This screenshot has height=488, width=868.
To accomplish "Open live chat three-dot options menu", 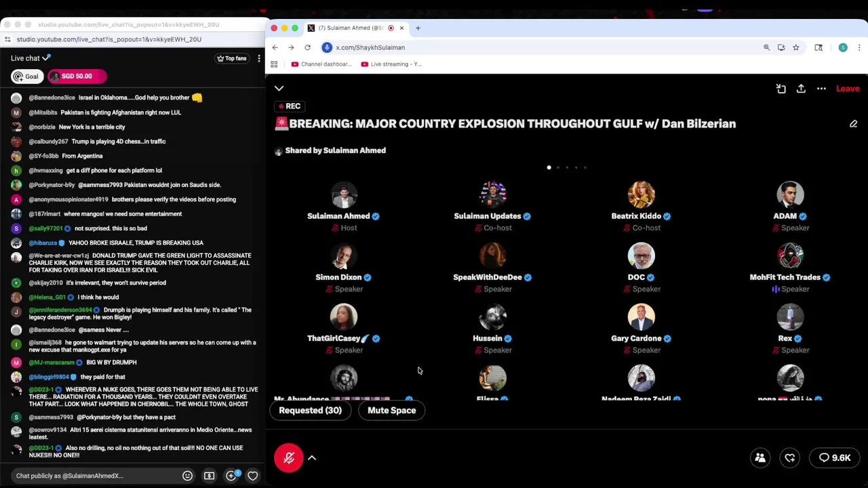I will (x=258, y=58).
